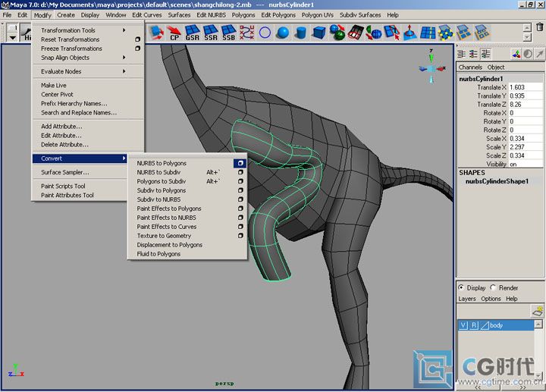Click the grey half-circle channel icon
The height and width of the screenshot is (392, 546).
pyautogui.click(x=528, y=54)
